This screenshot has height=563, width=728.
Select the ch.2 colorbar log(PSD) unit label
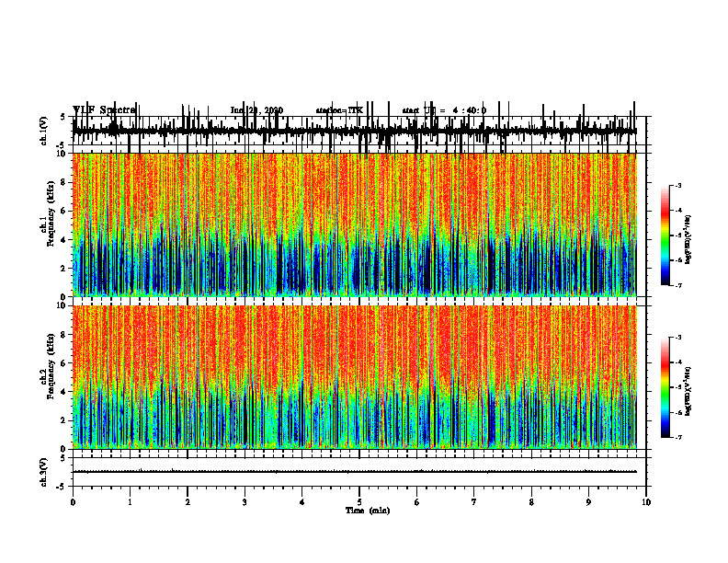(x=688, y=392)
